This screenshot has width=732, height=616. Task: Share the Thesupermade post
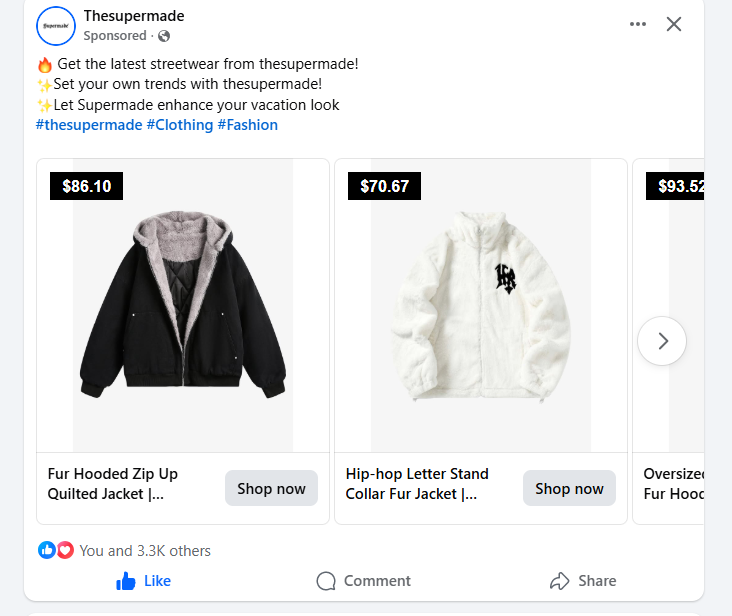click(x=583, y=581)
